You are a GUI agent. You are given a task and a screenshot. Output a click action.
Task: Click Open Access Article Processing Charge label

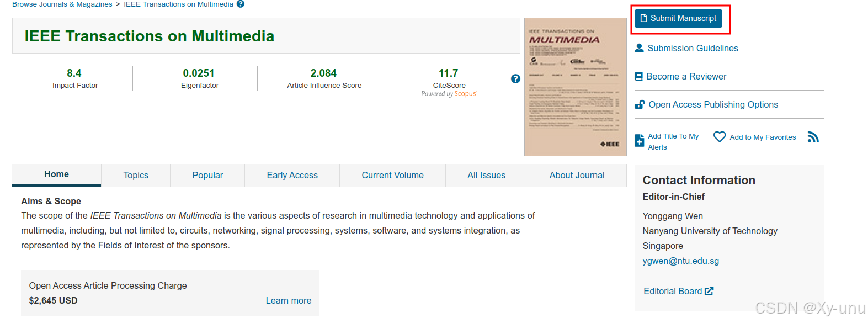[108, 285]
